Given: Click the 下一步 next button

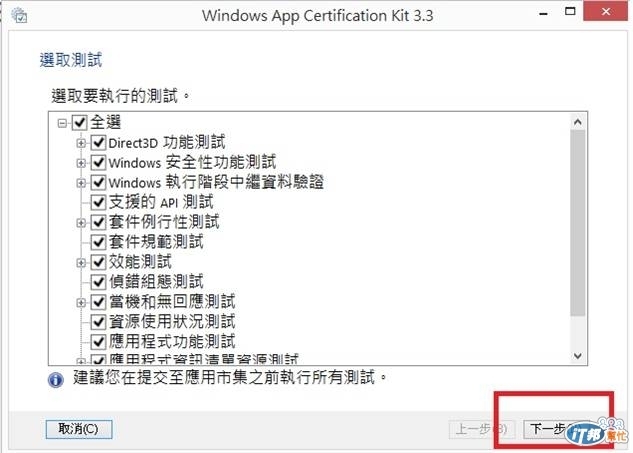Looking at the screenshot, I should [x=555, y=429].
